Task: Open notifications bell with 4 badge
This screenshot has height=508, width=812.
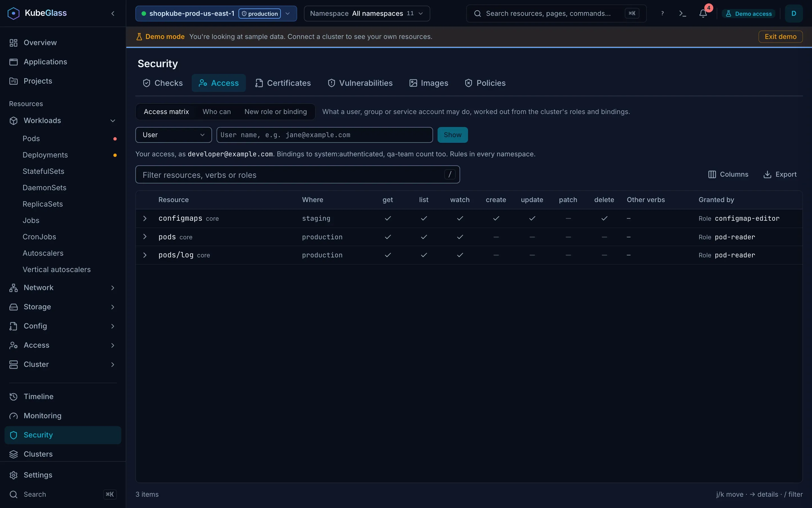Action: (703, 14)
